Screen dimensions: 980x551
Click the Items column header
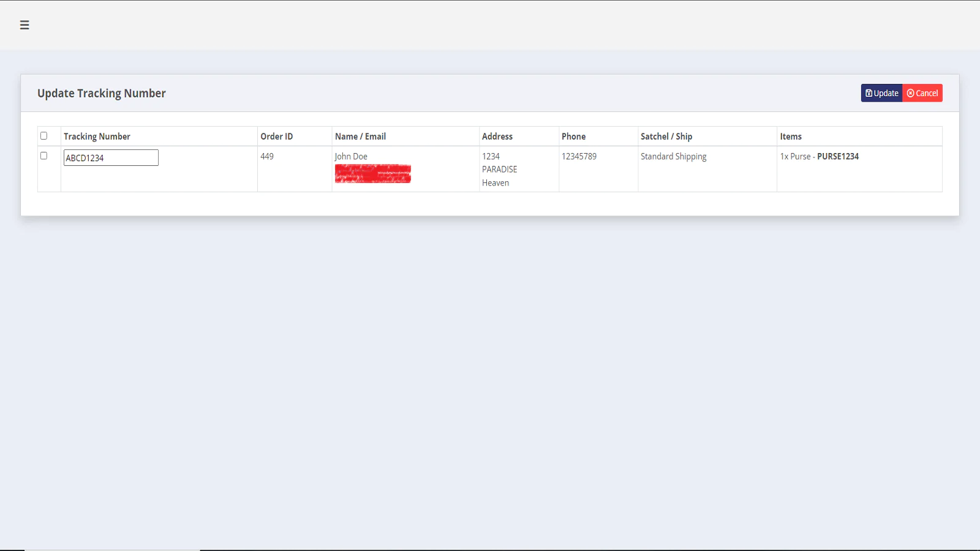click(790, 136)
